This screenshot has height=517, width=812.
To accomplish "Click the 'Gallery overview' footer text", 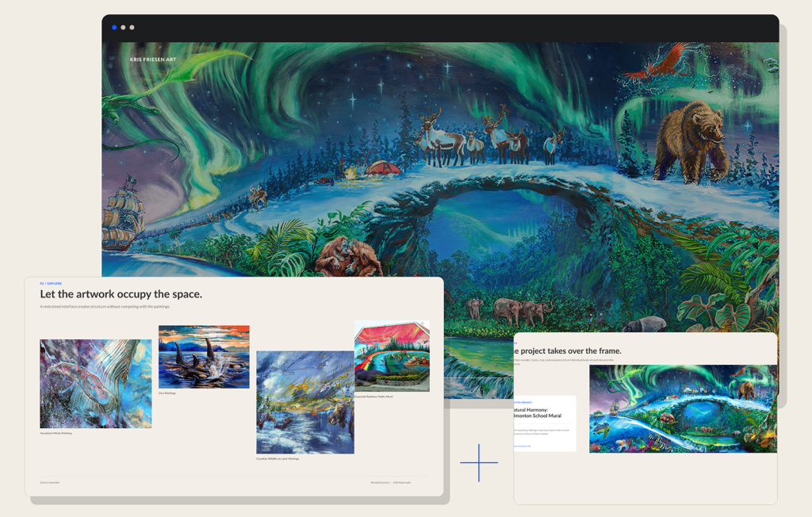I will pyautogui.click(x=50, y=482).
